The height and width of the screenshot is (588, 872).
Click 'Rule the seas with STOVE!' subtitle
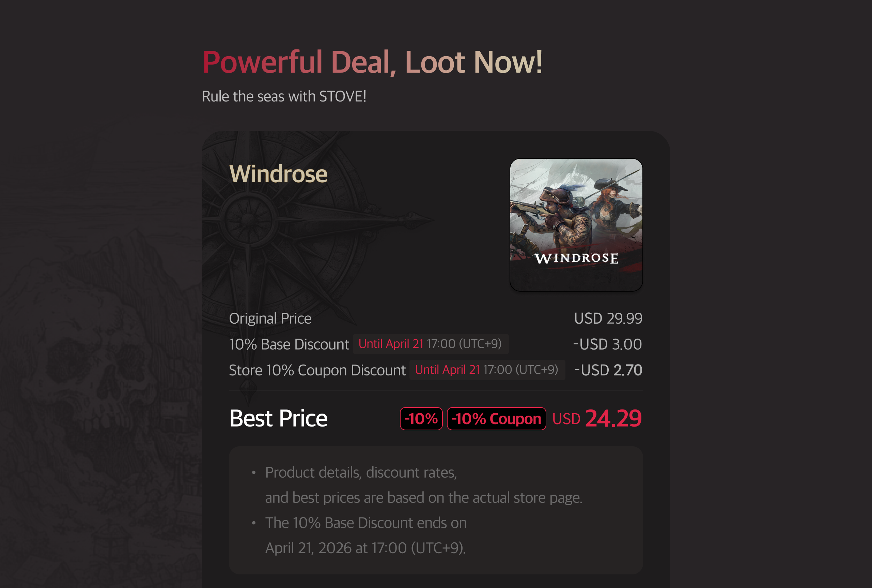[284, 96]
